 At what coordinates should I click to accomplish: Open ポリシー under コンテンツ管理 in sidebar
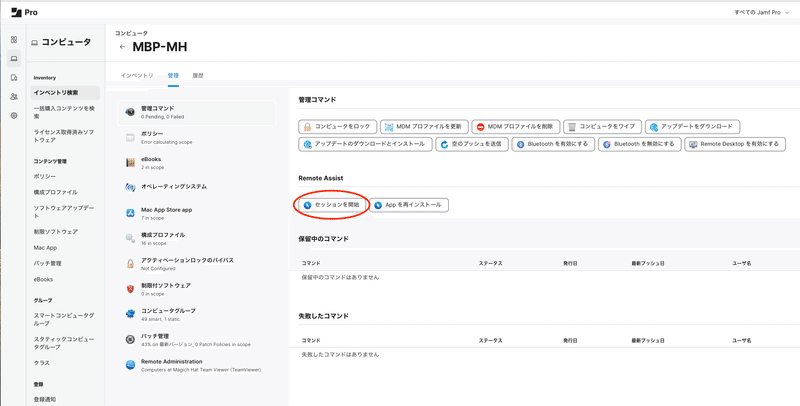coord(45,176)
